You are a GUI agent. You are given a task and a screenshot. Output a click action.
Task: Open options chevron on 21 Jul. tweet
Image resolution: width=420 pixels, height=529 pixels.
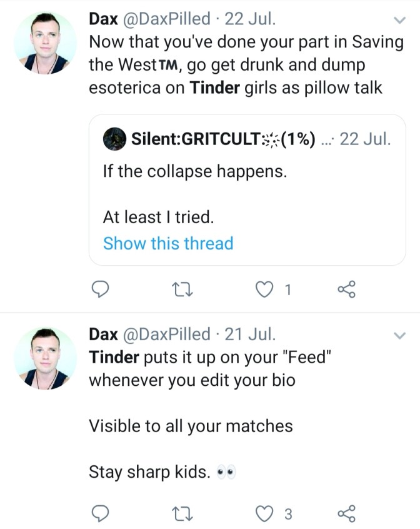[398, 336]
